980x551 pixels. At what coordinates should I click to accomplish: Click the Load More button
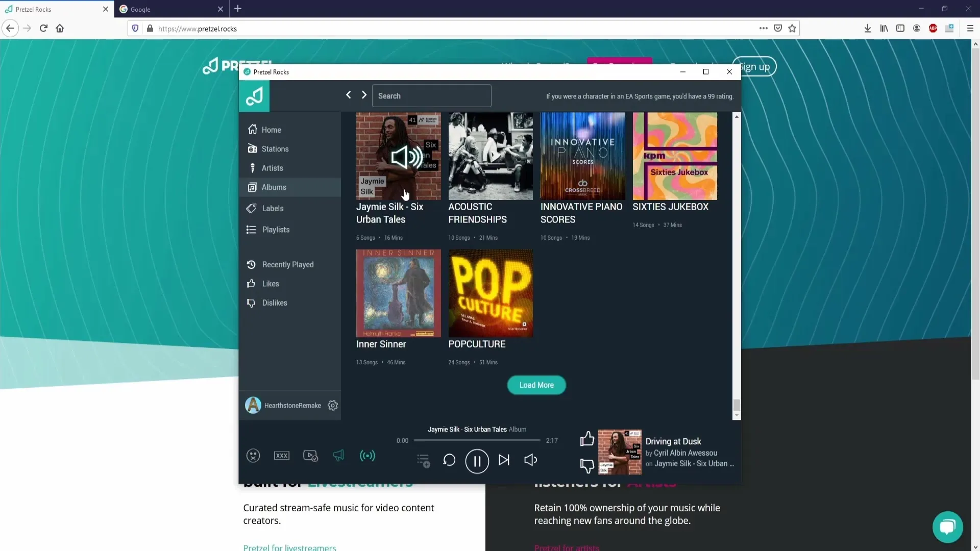[536, 385]
